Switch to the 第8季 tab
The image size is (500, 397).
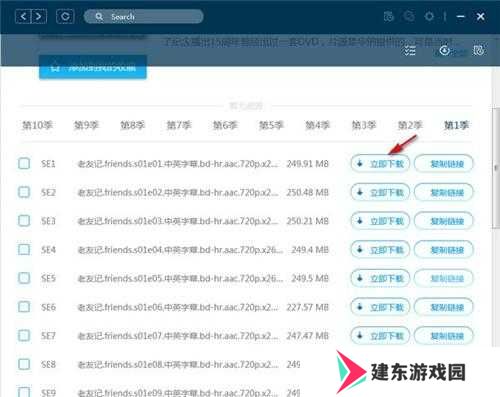132,125
